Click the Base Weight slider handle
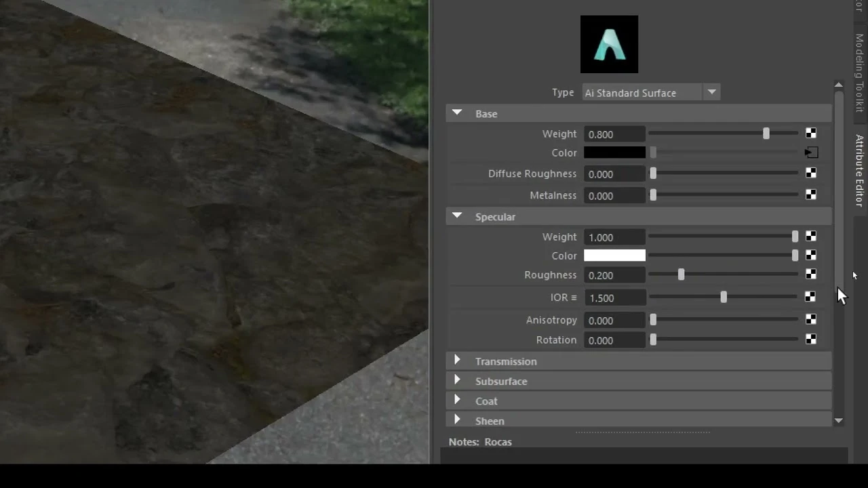Viewport: 868px width, 488px height. coord(766,134)
